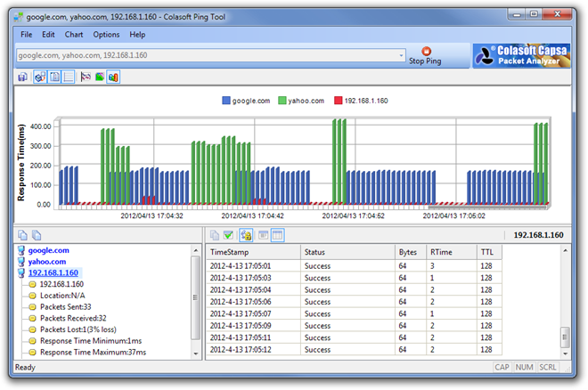Click scroll-up arrow of host tree scrollbar
The height and width of the screenshot is (390, 588).
[x=196, y=250]
